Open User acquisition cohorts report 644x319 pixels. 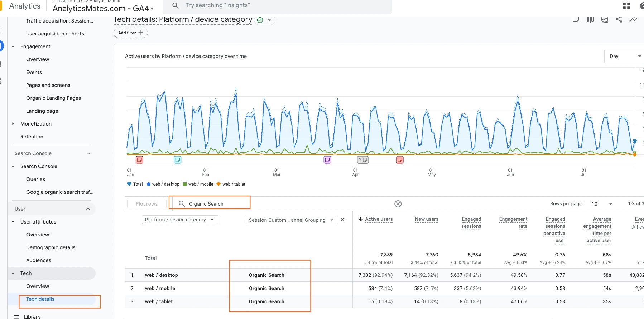point(55,34)
